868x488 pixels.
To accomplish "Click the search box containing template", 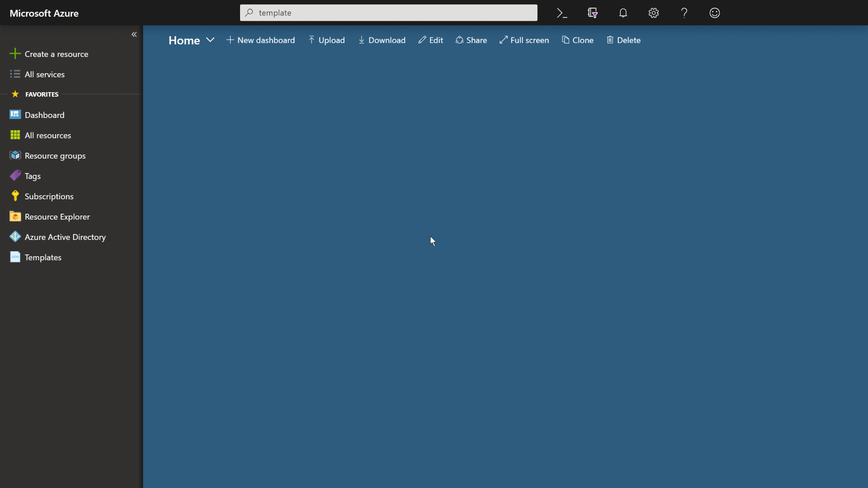I will pyautogui.click(x=389, y=13).
